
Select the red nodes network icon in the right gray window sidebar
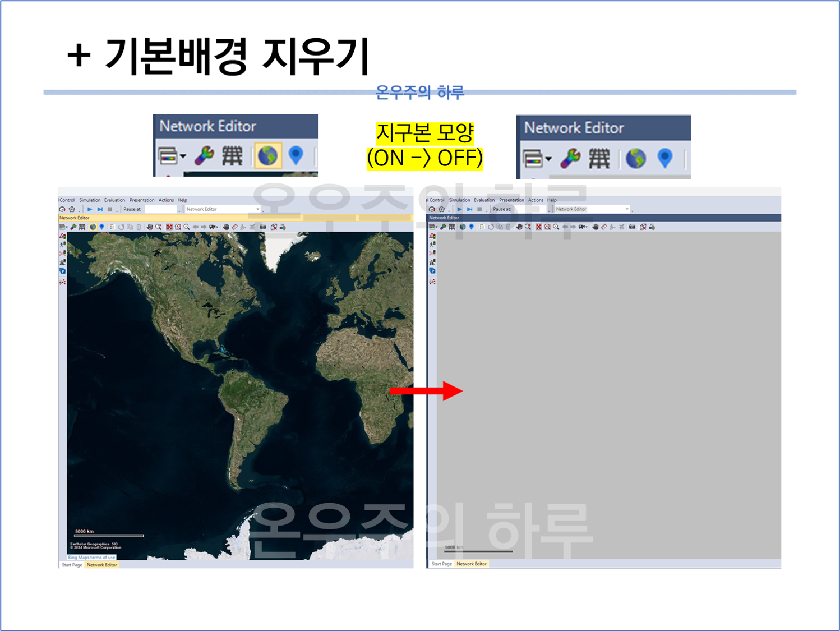pyautogui.click(x=432, y=282)
